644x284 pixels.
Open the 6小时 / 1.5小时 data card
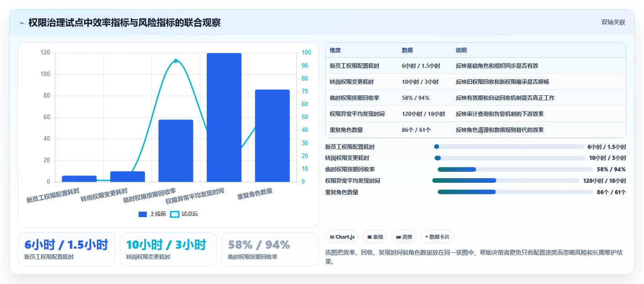click(x=66, y=249)
